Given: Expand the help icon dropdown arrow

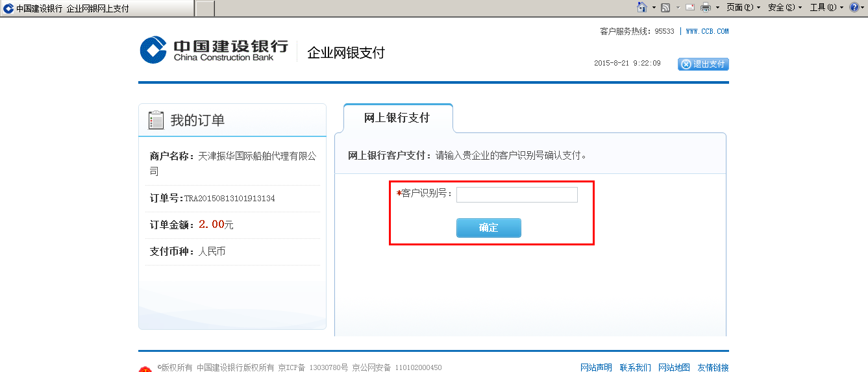Looking at the screenshot, I should pyautogui.click(x=863, y=8).
